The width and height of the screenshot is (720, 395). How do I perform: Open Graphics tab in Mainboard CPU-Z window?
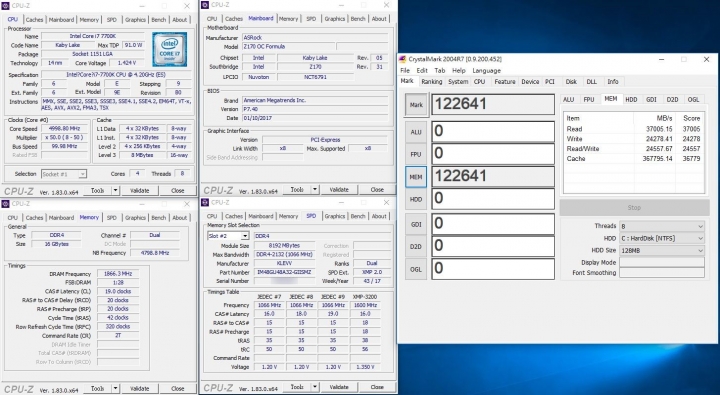pos(334,19)
